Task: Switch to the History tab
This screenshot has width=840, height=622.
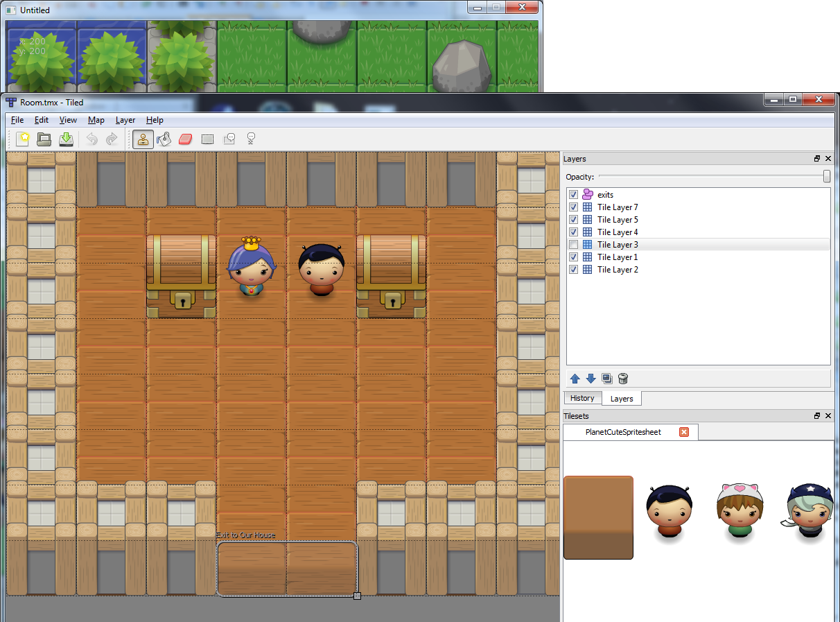Action: 582,398
